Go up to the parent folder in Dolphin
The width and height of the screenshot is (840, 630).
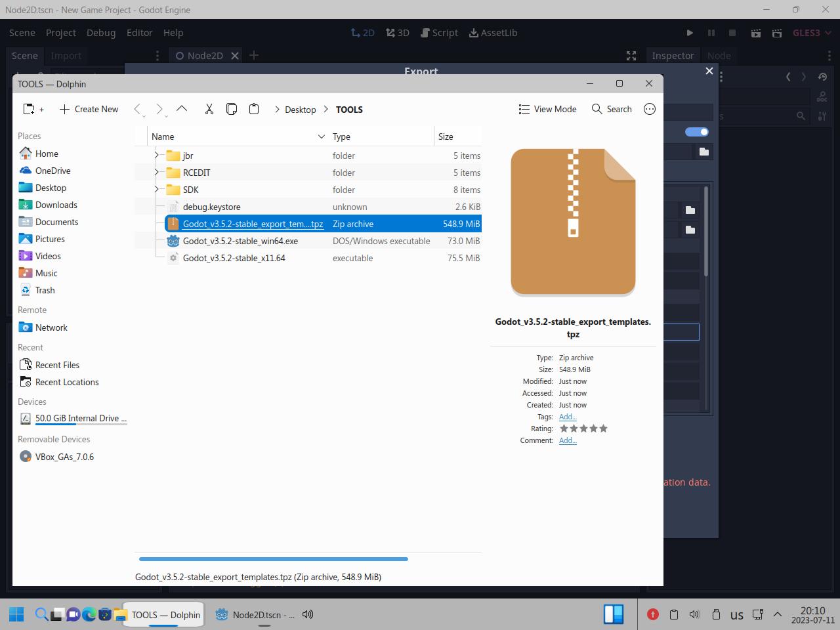pyautogui.click(x=182, y=109)
